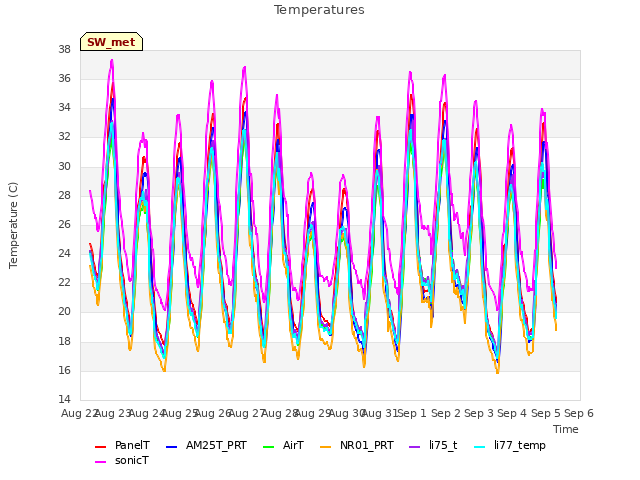The height and width of the screenshot is (480, 640).
Task: Click the blue AM25T_PRT legend color marker
Action: (172, 447)
